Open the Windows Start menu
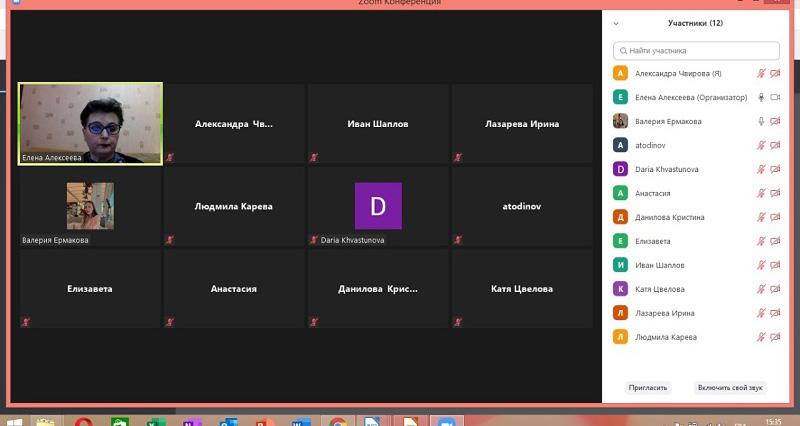Viewport: 800px width, 426px height. click(16, 421)
